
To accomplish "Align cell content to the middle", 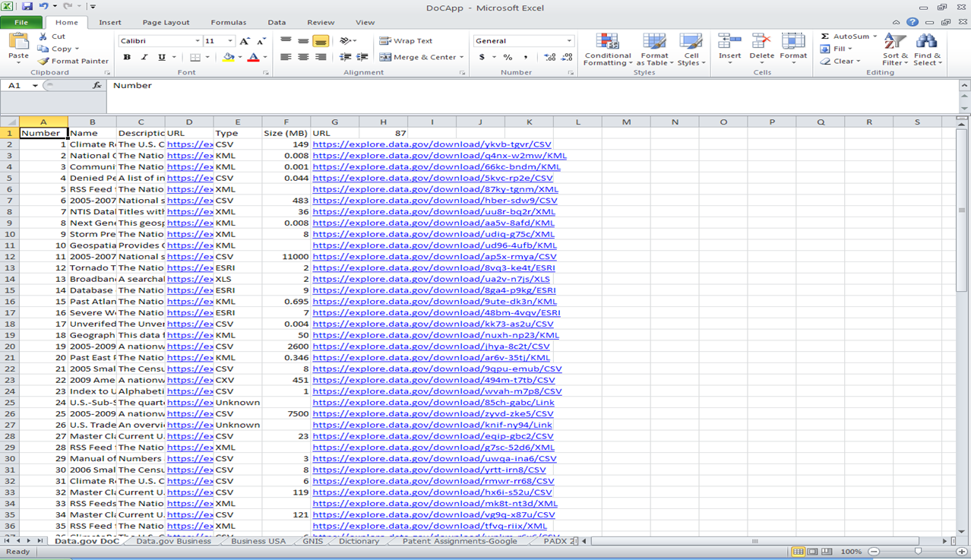I will point(303,41).
